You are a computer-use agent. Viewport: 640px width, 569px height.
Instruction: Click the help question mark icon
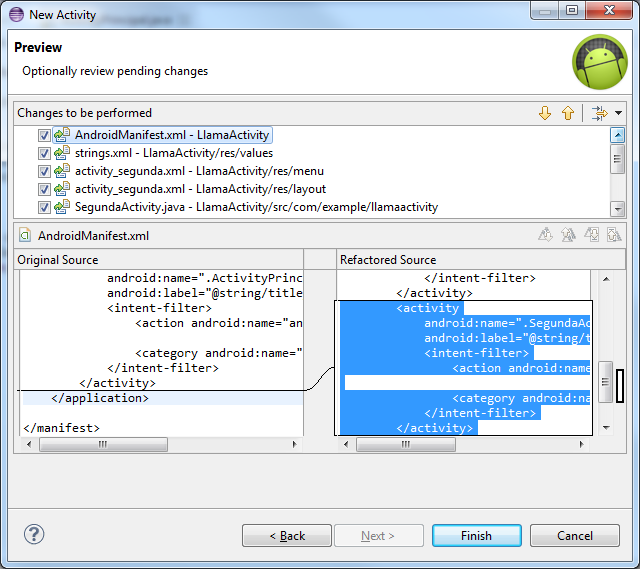click(34, 534)
